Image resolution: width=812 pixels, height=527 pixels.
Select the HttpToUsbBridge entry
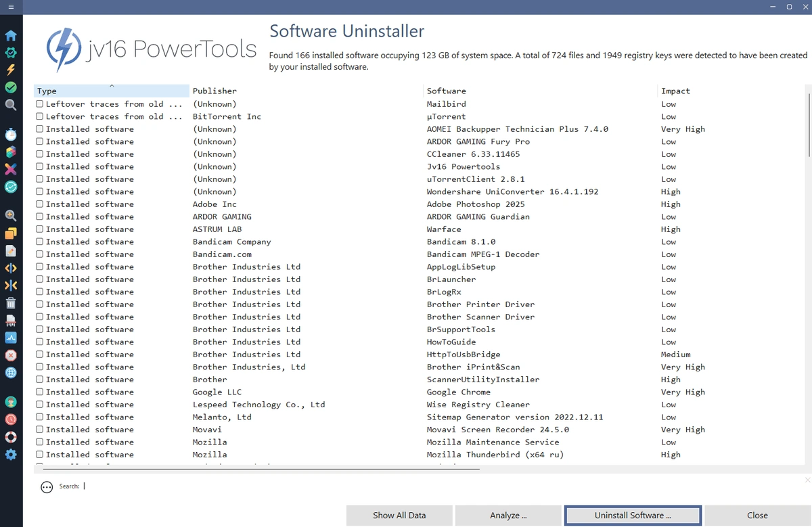click(x=464, y=354)
